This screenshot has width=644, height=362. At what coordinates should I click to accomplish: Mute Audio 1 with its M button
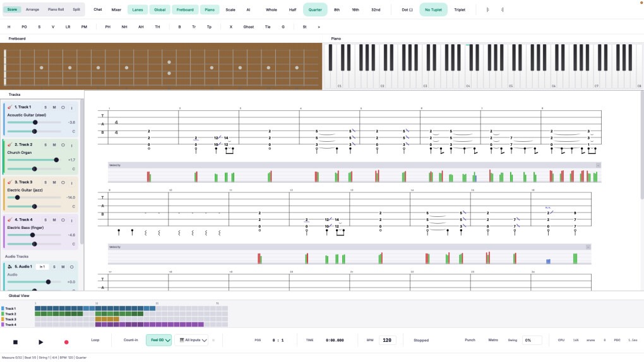[63, 267]
